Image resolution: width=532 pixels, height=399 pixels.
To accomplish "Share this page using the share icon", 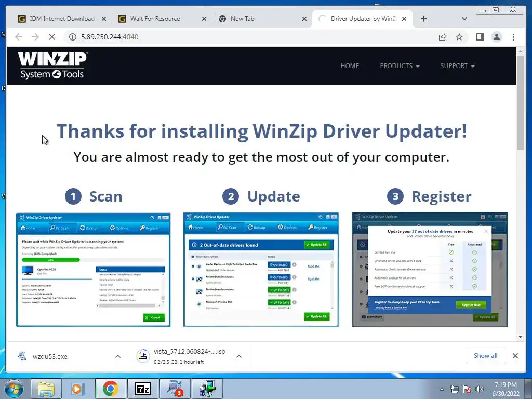I will (x=443, y=37).
